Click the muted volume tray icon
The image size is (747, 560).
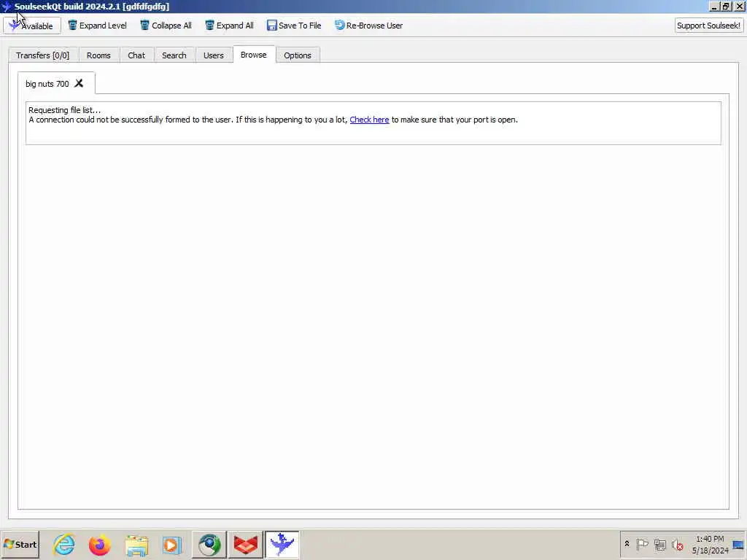(x=678, y=544)
